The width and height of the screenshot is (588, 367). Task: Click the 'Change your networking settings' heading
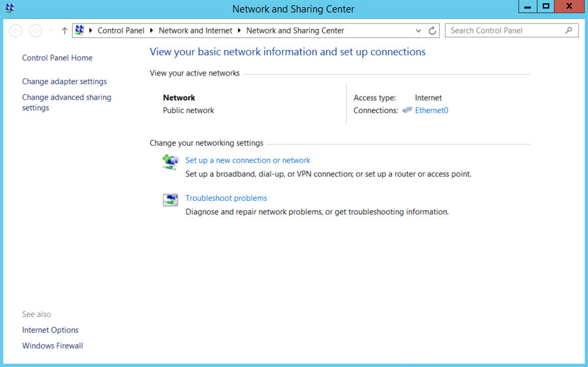coord(206,143)
